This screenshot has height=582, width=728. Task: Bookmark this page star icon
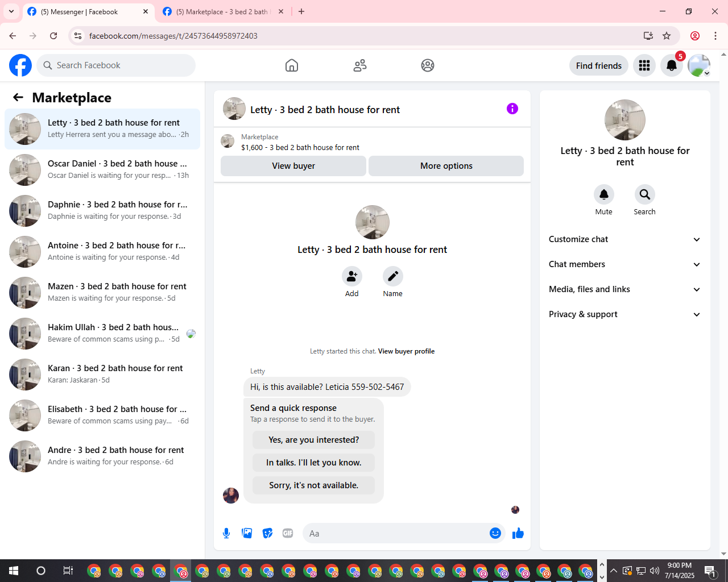667,36
